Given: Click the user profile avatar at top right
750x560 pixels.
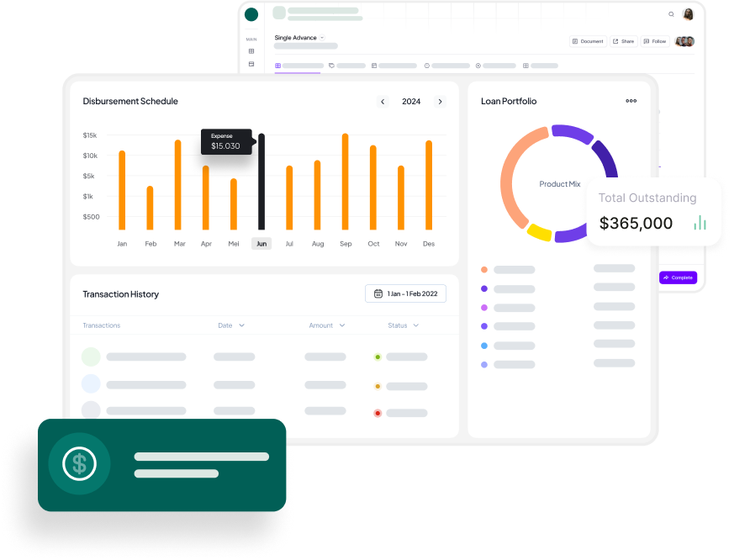Looking at the screenshot, I should tap(688, 14).
